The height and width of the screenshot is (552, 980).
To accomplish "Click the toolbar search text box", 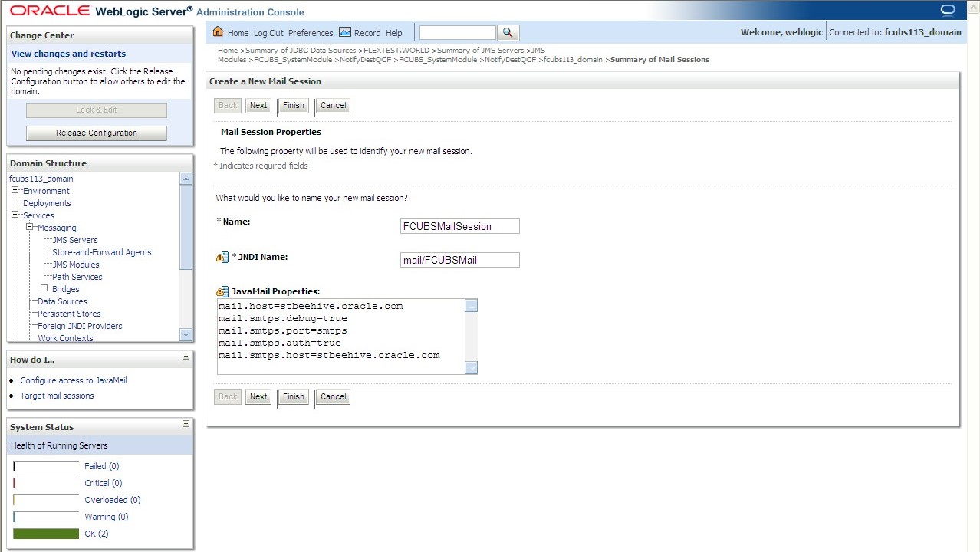I will (458, 33).
